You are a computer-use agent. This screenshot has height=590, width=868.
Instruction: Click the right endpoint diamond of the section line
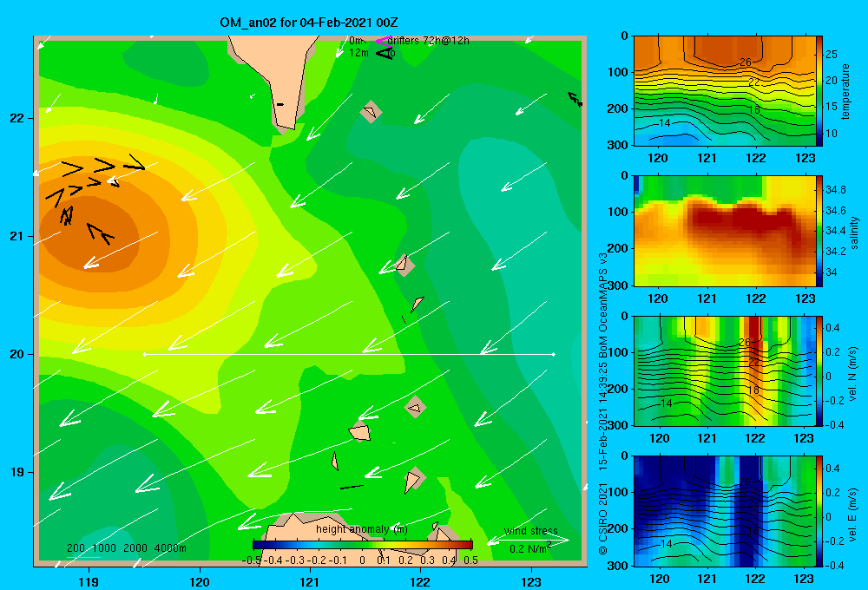pyautogui.click(x=554, y=354)
